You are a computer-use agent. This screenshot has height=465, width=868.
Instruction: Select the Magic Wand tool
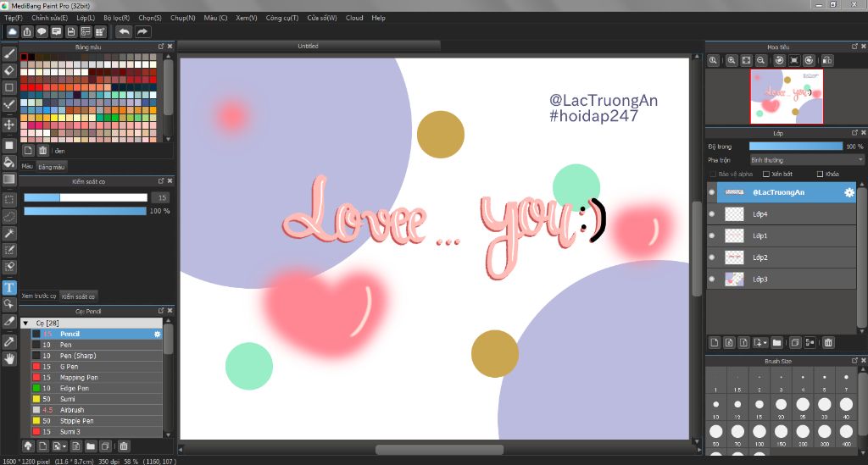point(8,233)
